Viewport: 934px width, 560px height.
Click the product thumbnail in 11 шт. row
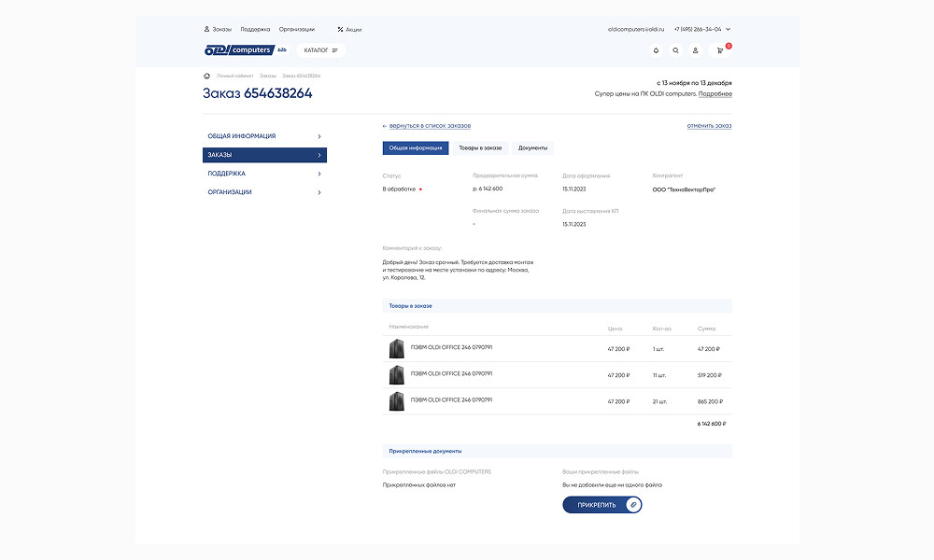tap(397, 375)
